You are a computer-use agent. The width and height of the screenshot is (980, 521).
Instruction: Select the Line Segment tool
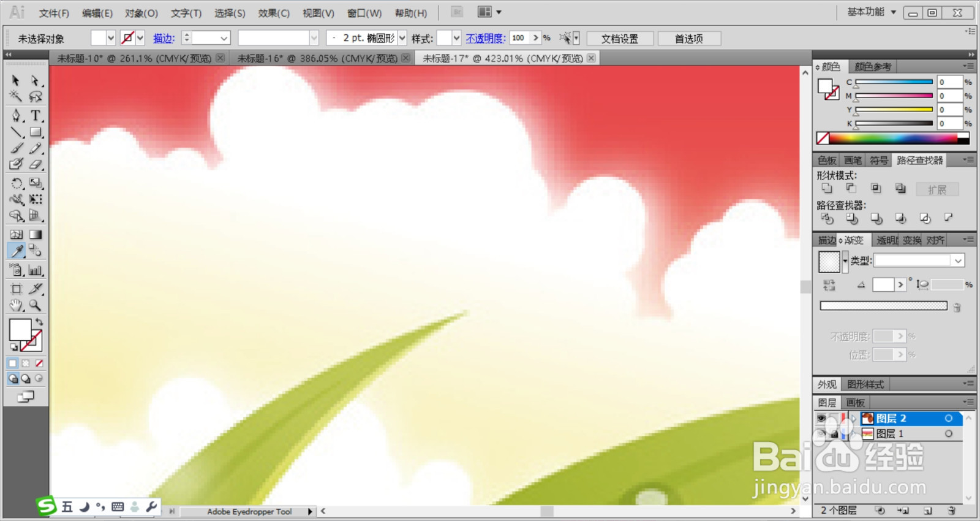tap(16, 132)
